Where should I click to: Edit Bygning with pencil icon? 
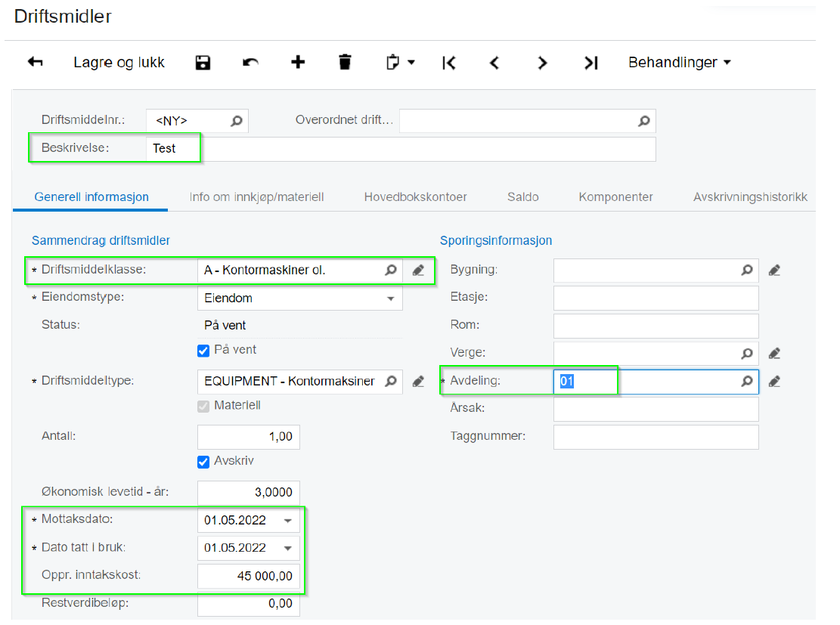774,271
